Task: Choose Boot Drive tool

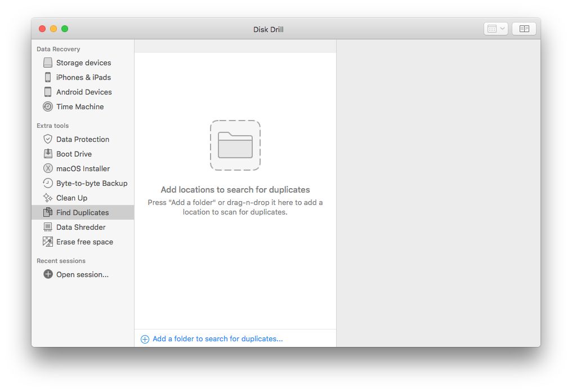Action: (x=83, y=154)
